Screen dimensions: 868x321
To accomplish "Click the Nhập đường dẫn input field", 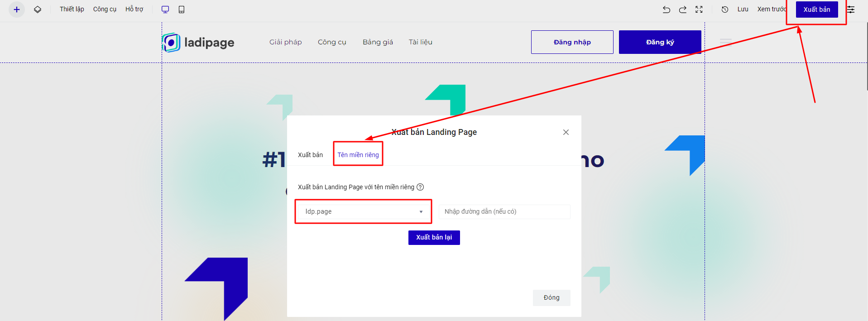I will [504, 211].
